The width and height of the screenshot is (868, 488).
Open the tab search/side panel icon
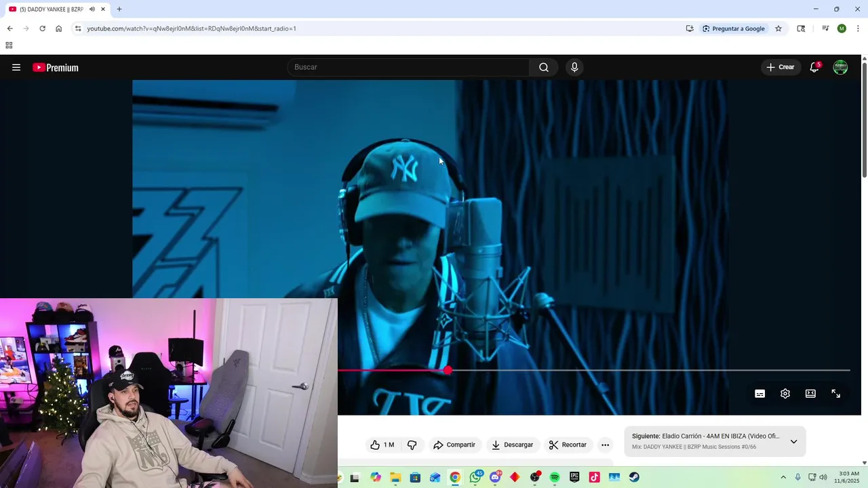pyautogui.click(x=801, y=28)
